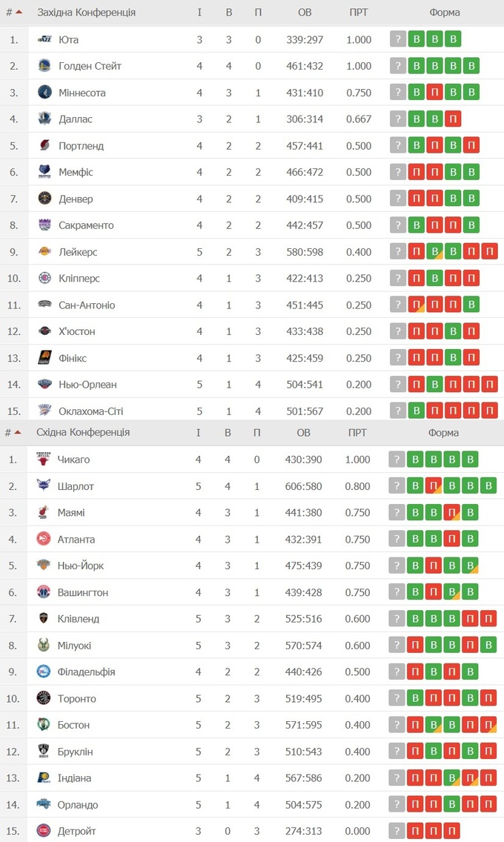The image size is (504, 842).
Task: Click the red П form badge in Даллас row
Action: coord(453,119)
